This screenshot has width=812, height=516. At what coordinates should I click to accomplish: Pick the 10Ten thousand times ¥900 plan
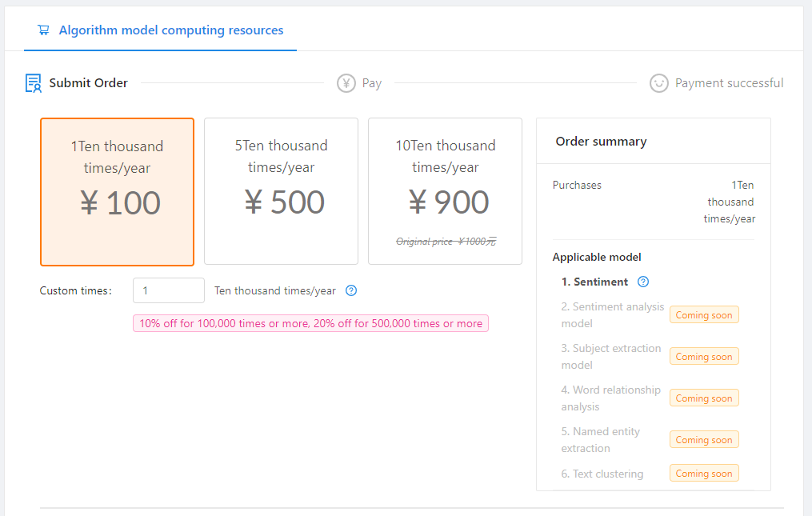point(445,191)
